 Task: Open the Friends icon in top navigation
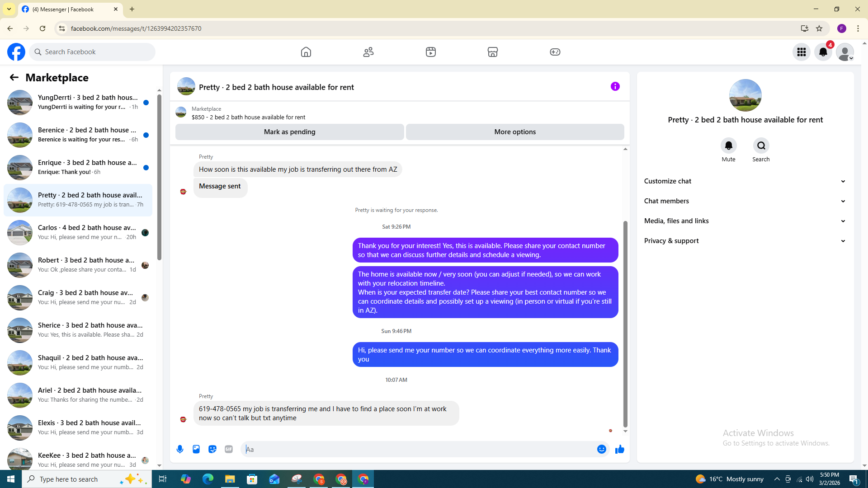click(368, 52)
